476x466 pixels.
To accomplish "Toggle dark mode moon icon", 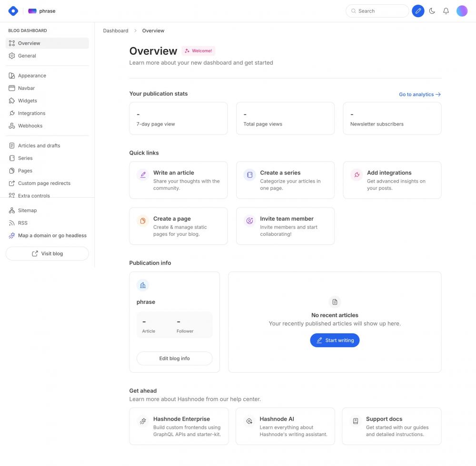I will click(x=432, y=11).
